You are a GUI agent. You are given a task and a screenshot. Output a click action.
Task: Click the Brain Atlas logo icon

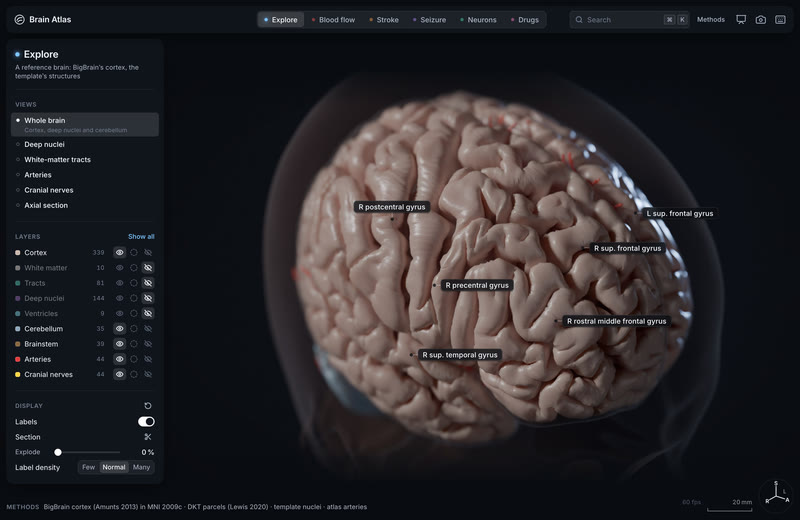click(19, 19)
